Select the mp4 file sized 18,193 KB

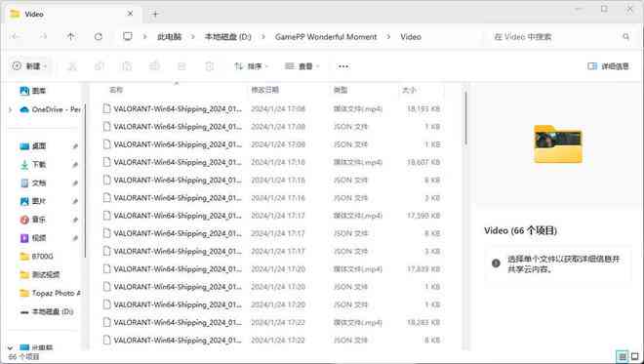pyautogui.click(x=271, y=109)
